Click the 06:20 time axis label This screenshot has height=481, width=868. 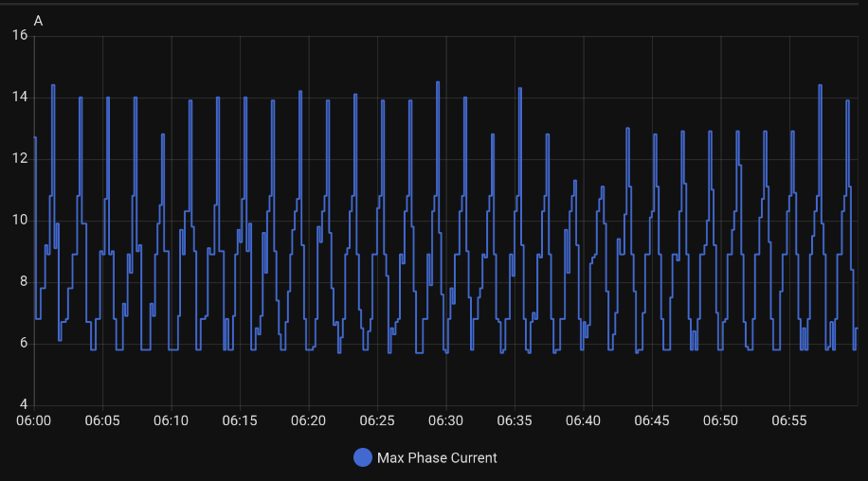[308, 420]
